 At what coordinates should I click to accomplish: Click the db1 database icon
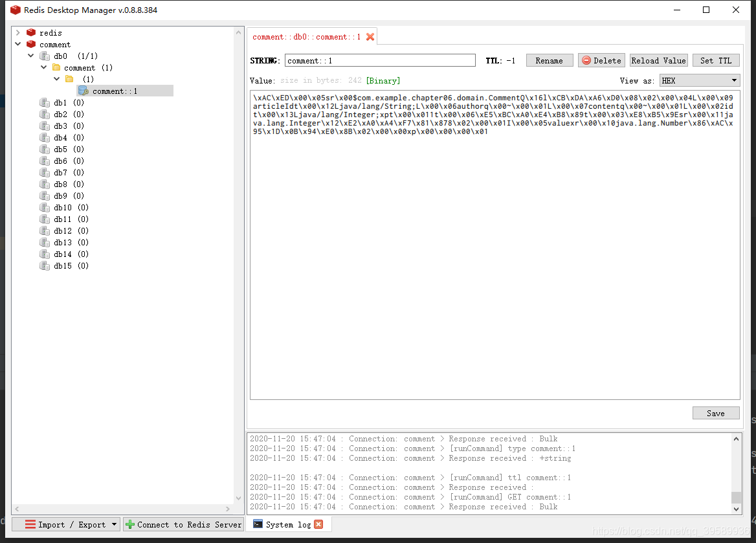point(45,103)
